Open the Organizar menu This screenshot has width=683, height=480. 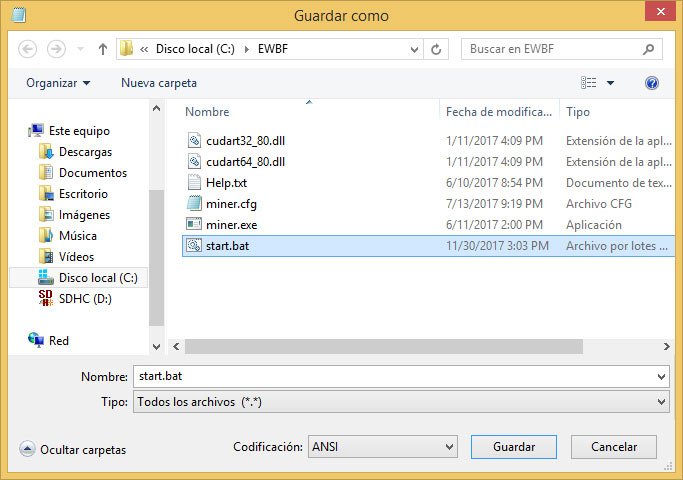click(x=58, y=83)
